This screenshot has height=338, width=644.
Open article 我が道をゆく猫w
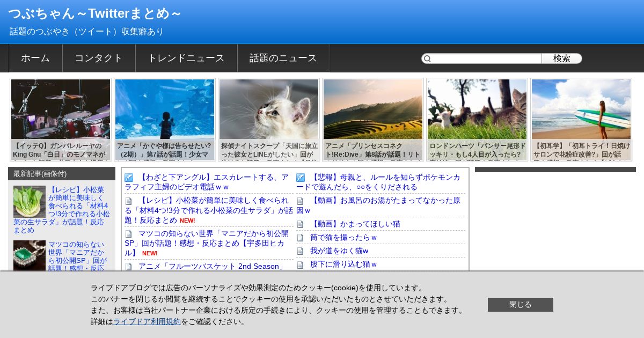click(339, 251)
